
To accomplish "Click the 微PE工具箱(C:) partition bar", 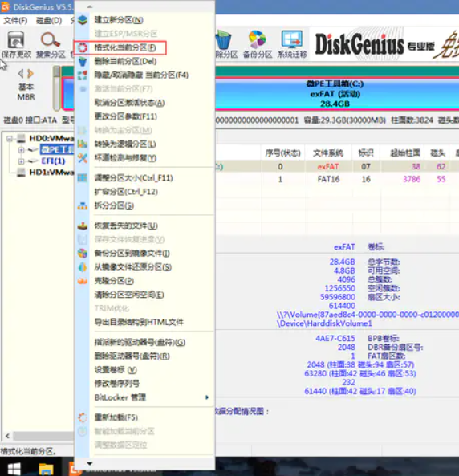I will 335,94.
